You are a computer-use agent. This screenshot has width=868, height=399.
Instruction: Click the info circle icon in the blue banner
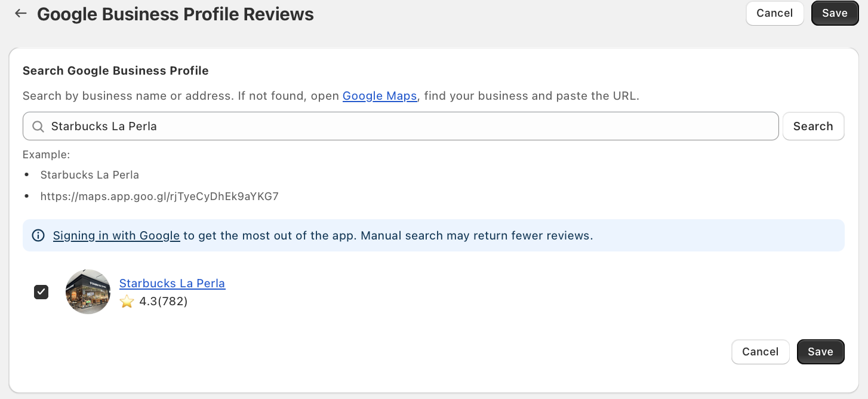(x=38, y=235)
